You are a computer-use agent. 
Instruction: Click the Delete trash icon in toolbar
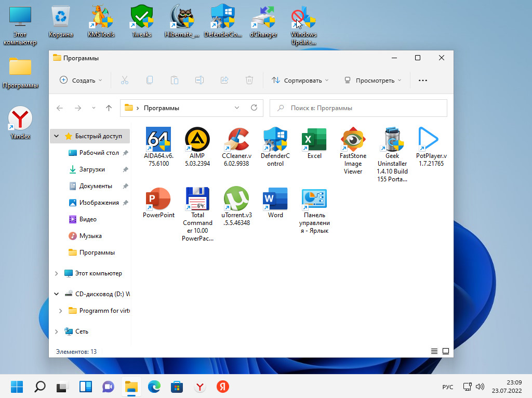[249, 81]
